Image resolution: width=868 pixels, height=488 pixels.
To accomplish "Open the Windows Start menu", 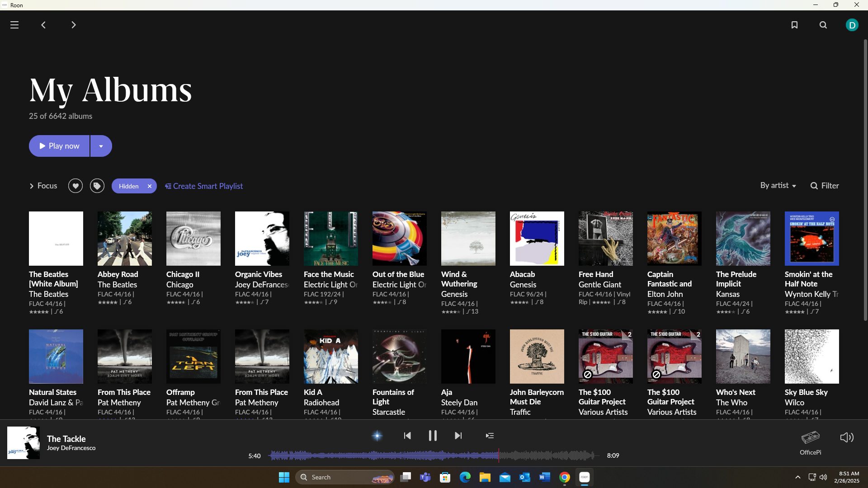I will [x=284, y=477].
